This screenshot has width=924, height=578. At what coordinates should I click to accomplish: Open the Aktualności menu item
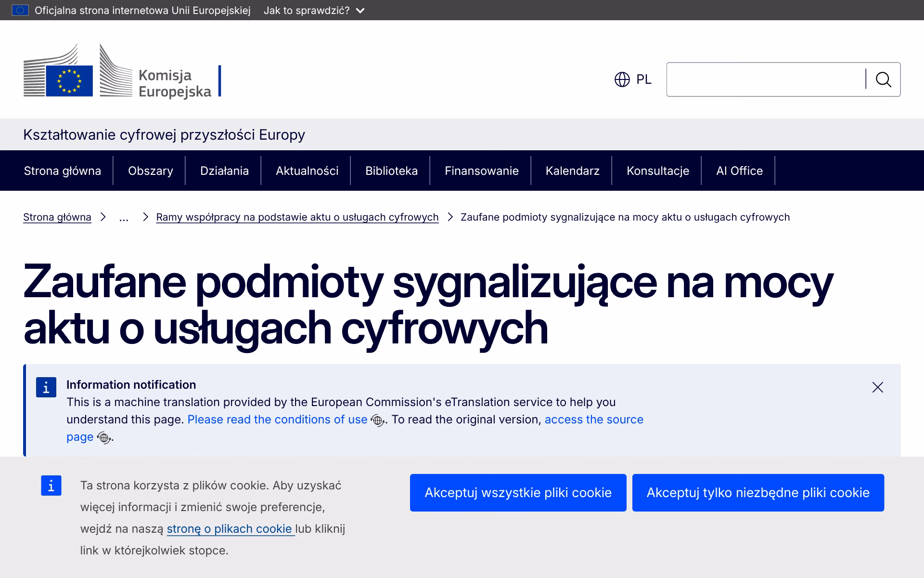(x=307, y=171)
